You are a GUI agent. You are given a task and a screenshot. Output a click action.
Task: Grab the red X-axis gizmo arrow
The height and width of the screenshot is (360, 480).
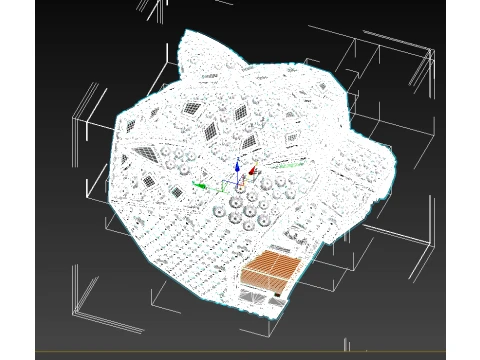point(252,171)
